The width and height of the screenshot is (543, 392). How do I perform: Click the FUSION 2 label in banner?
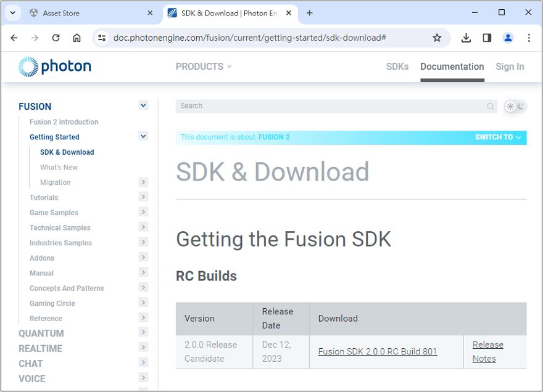pos(274,137)
